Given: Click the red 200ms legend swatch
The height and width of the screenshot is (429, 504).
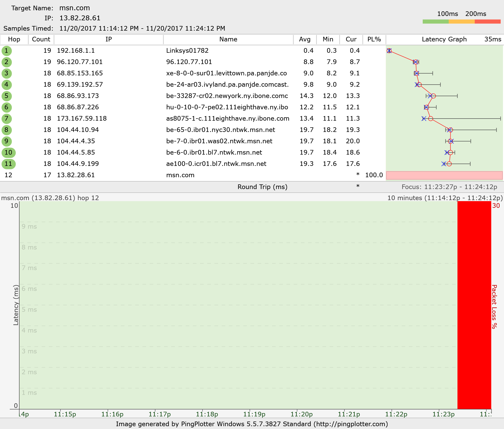Looking at the screenshot, I should tap(488, 22).
